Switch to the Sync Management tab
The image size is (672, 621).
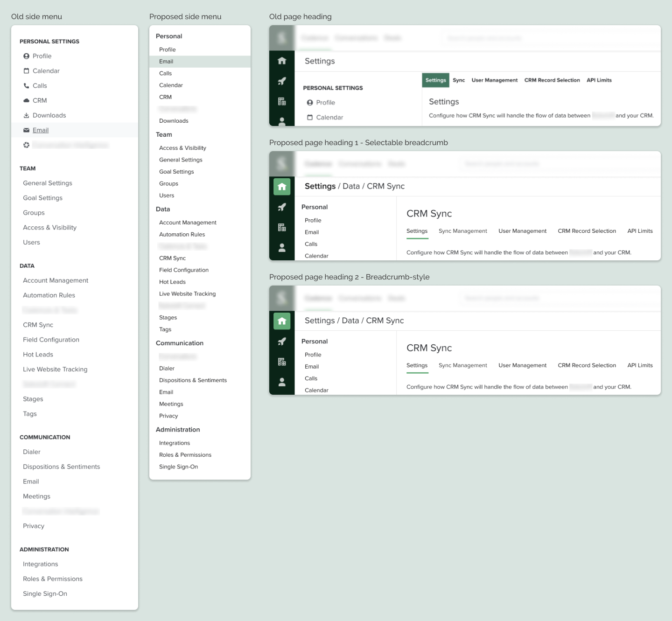coord(462,230)
